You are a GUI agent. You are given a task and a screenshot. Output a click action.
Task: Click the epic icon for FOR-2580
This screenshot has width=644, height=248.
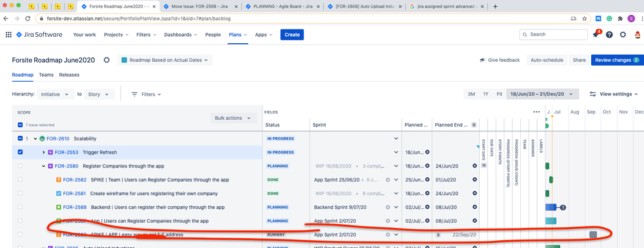[x=50, y=166]
